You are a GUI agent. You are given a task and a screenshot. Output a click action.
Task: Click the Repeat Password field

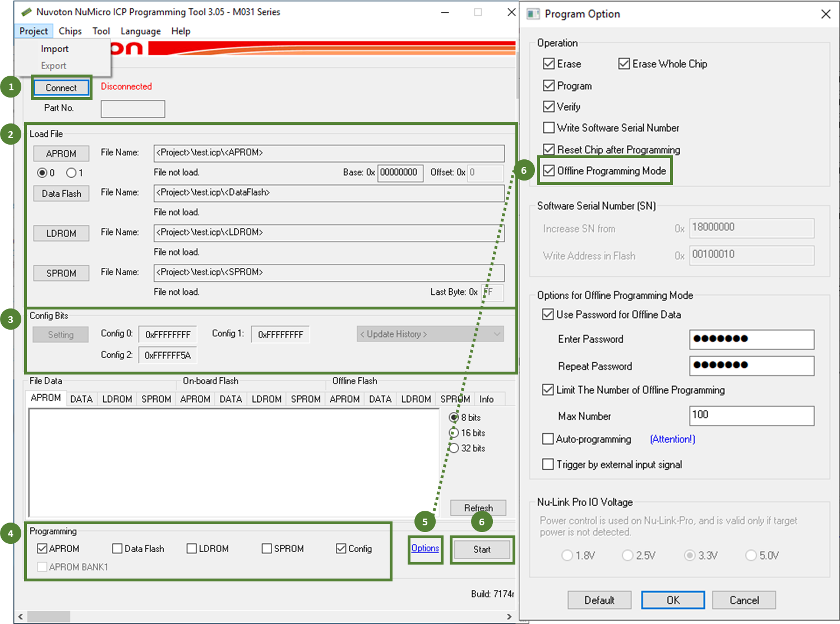751,366
